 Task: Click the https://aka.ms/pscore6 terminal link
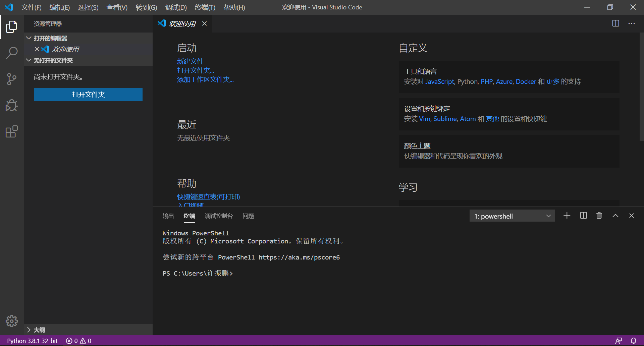coord(299,257)
